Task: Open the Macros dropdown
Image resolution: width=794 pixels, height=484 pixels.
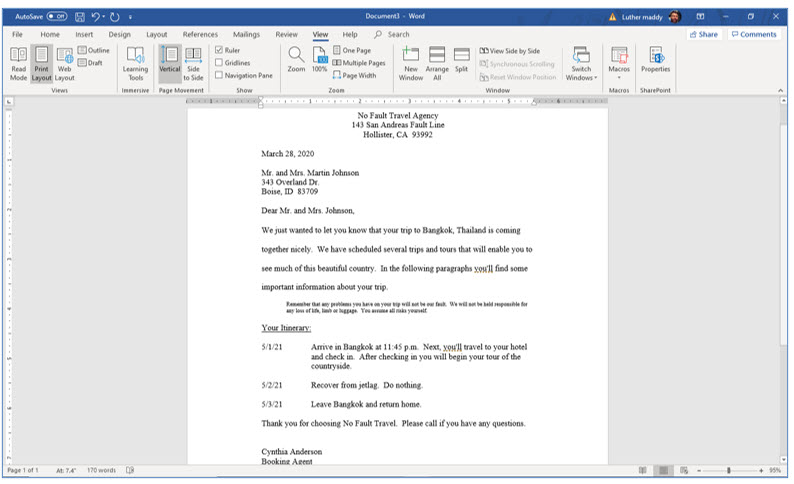Action: coord(619,64)
